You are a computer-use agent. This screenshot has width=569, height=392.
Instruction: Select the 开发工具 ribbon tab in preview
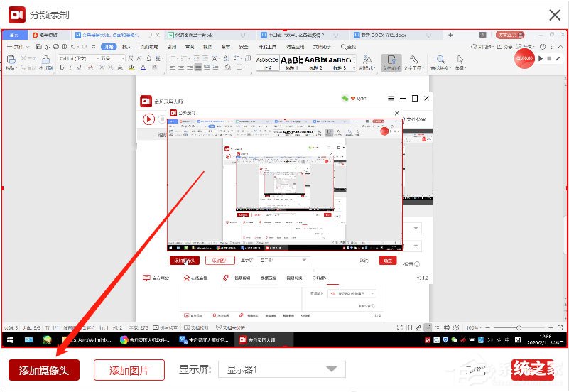pyautogui.click(x=267, y=47)
